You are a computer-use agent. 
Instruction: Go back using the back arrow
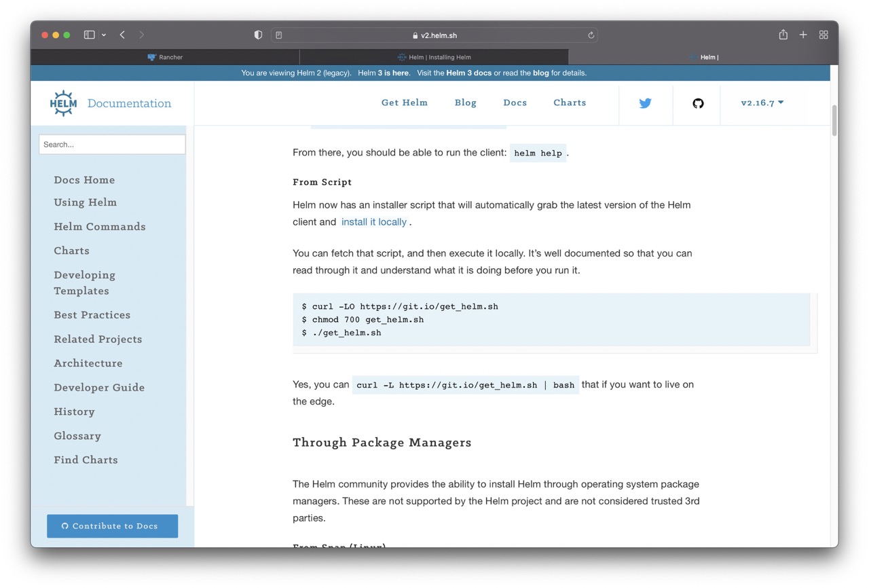point(122,35)
